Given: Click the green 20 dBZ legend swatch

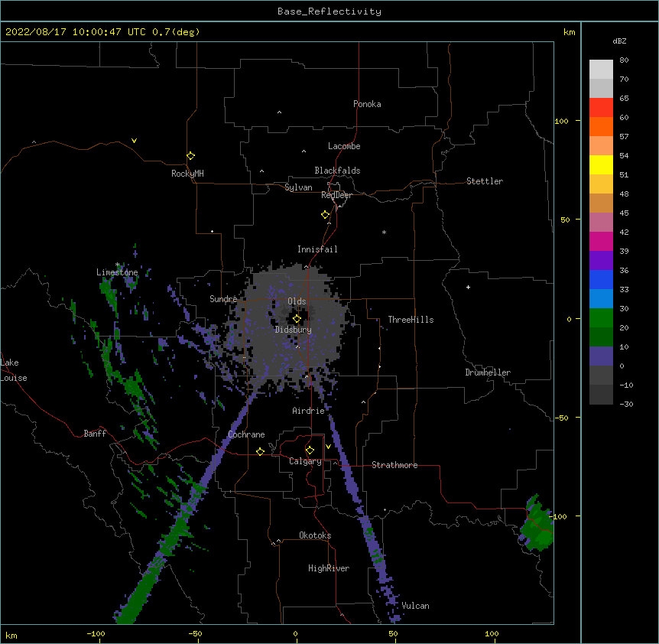Looking at the screenshot, I should click(601, 318).
